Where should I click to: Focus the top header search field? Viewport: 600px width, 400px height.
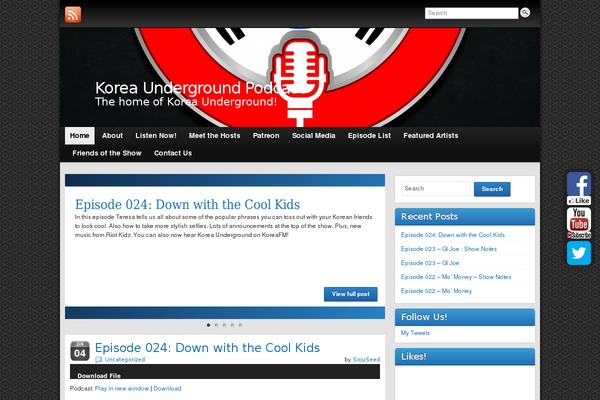(x=471, y=13)
